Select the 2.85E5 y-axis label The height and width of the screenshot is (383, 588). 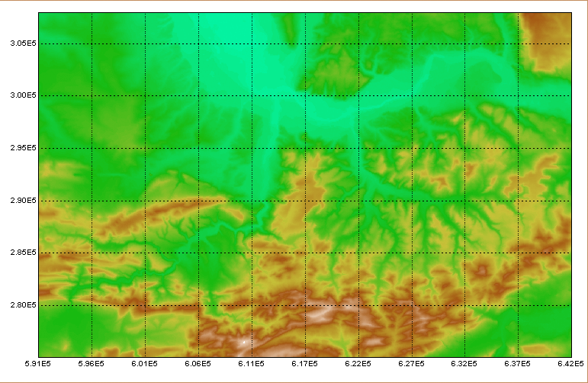pyautogui.click(x=23, y=252)
